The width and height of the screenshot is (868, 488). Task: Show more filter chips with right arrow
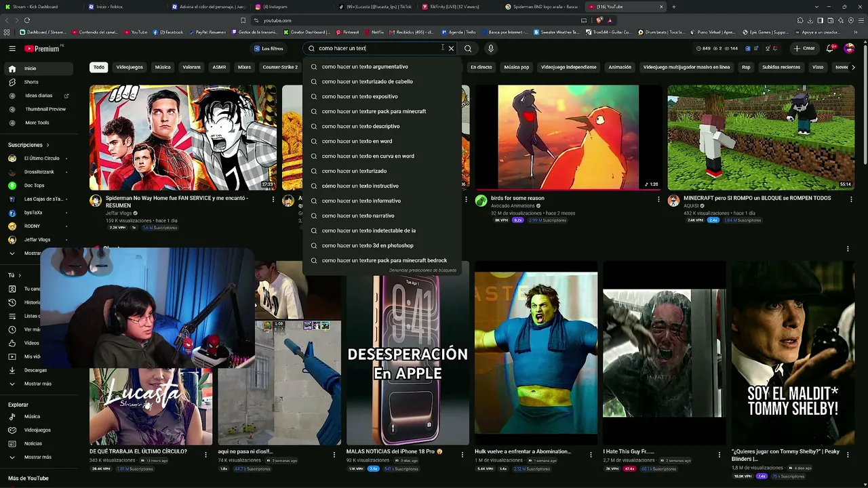853,67
